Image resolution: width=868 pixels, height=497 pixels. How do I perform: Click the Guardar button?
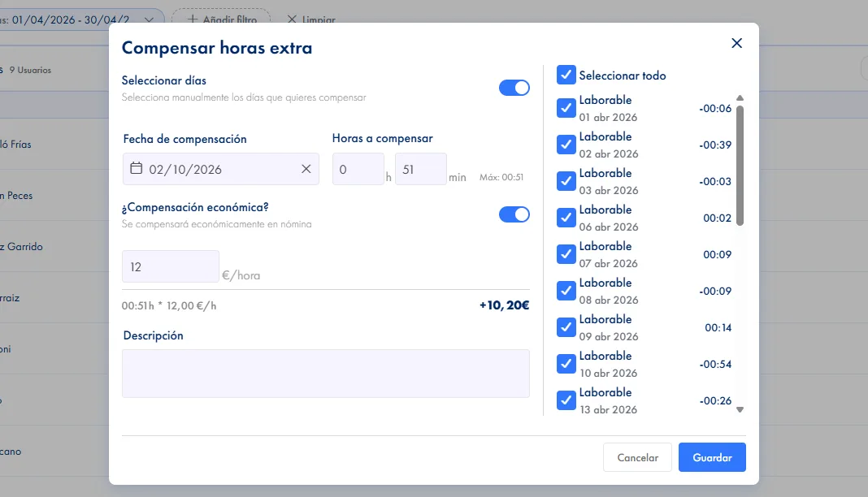pyautogui.click(x=712, y=457)
